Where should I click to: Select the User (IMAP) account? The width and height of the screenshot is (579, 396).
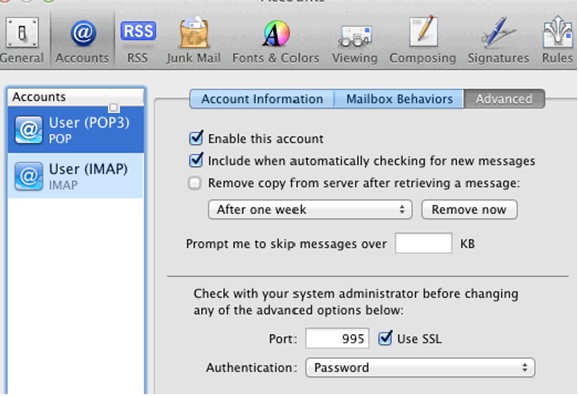click(x=76, y=176)
